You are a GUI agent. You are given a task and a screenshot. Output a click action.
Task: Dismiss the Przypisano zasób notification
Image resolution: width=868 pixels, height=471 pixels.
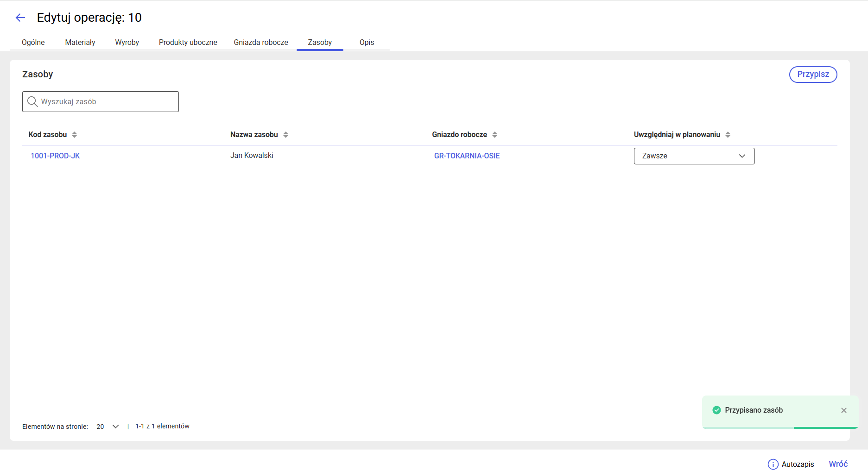click(843, 410)
